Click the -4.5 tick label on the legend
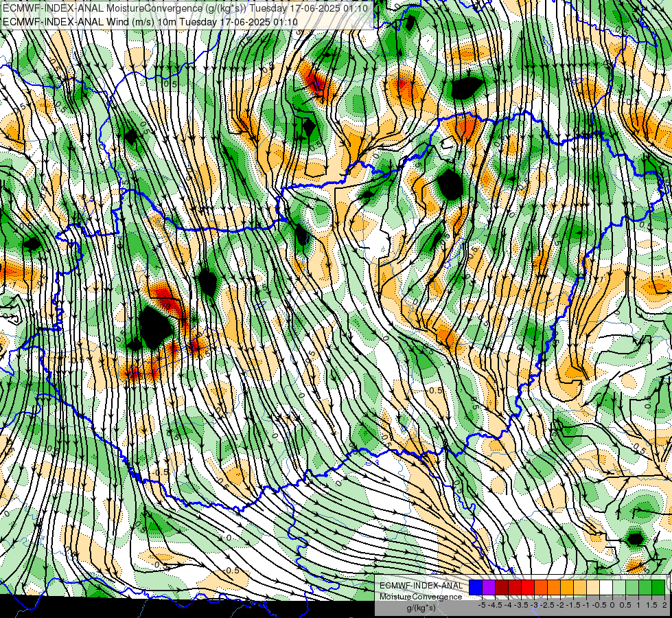 [x=495, y=605]
